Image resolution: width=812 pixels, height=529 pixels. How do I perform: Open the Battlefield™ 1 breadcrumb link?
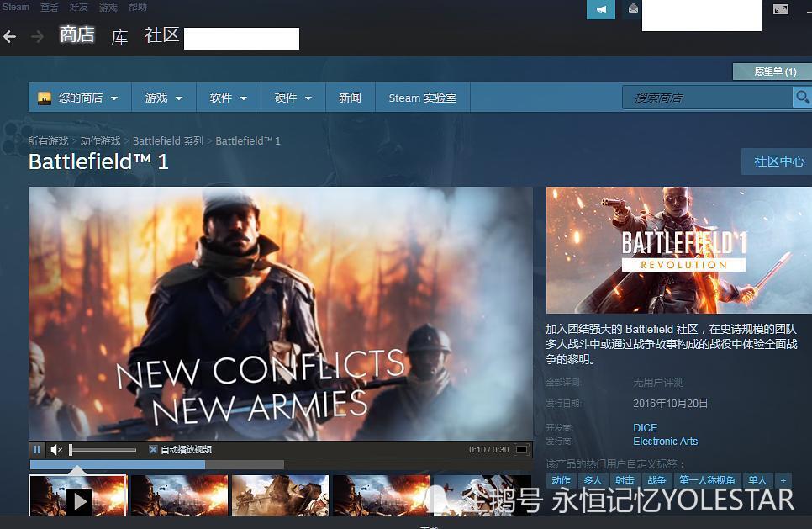[x=248, y=141]
